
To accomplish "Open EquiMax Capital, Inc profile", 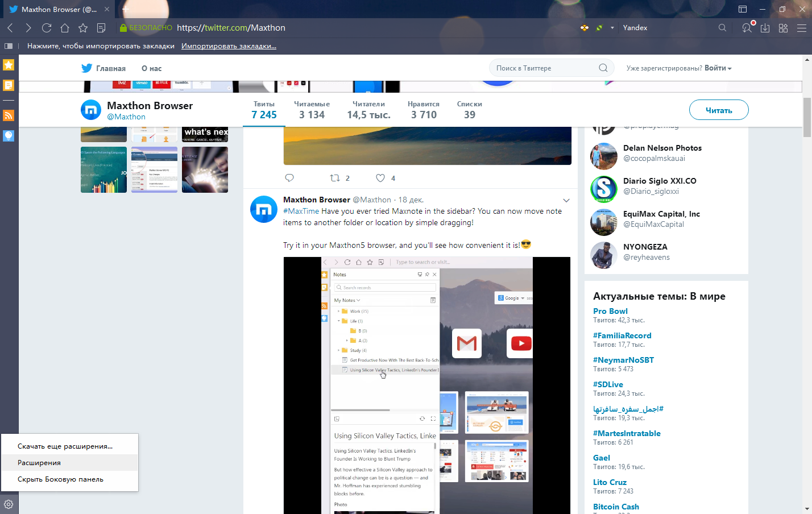I will [661, 214].
